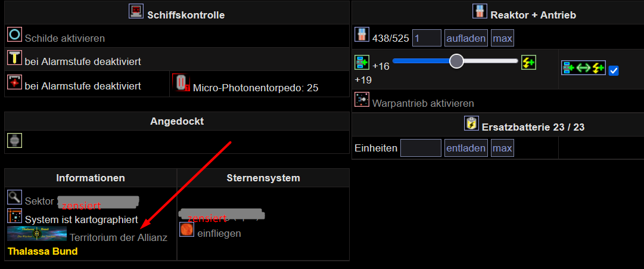Click the shield activation circle icon
This screenshot has height=269, width=644.
[x=14, y=34]
